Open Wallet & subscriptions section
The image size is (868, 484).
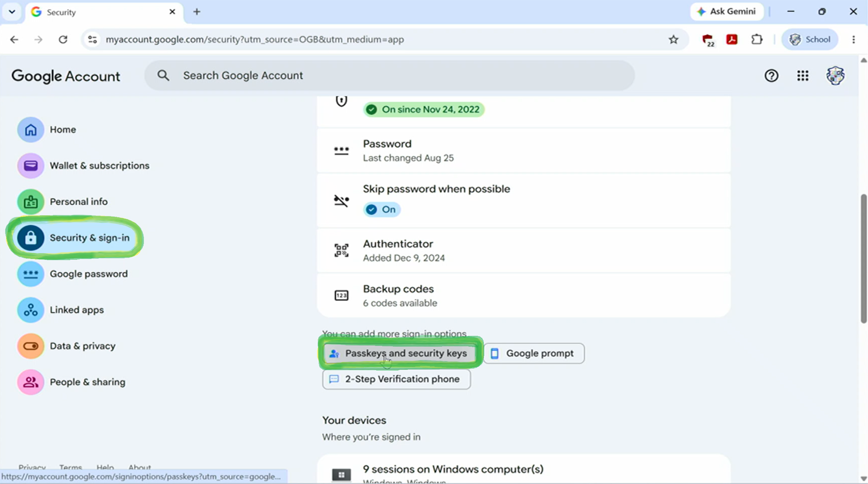83,165
